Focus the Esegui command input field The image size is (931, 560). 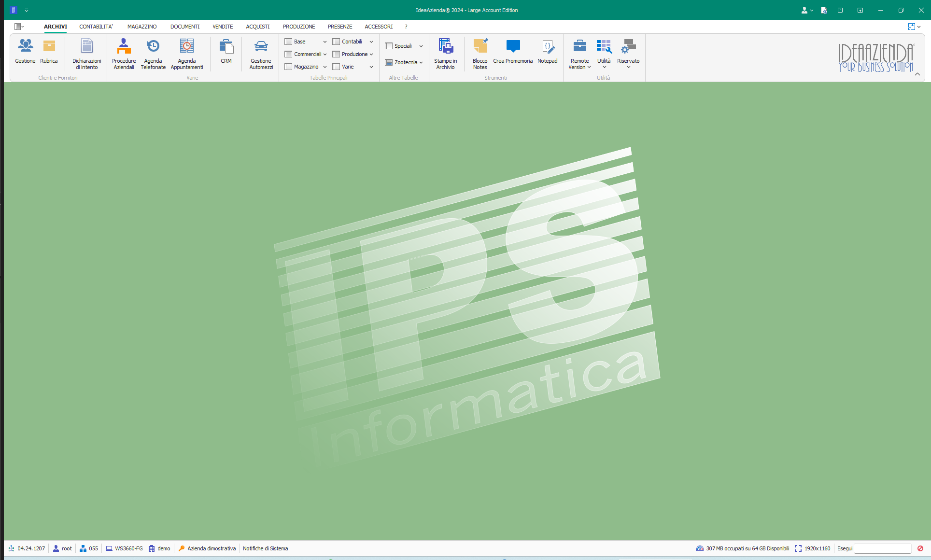point(882,548)
